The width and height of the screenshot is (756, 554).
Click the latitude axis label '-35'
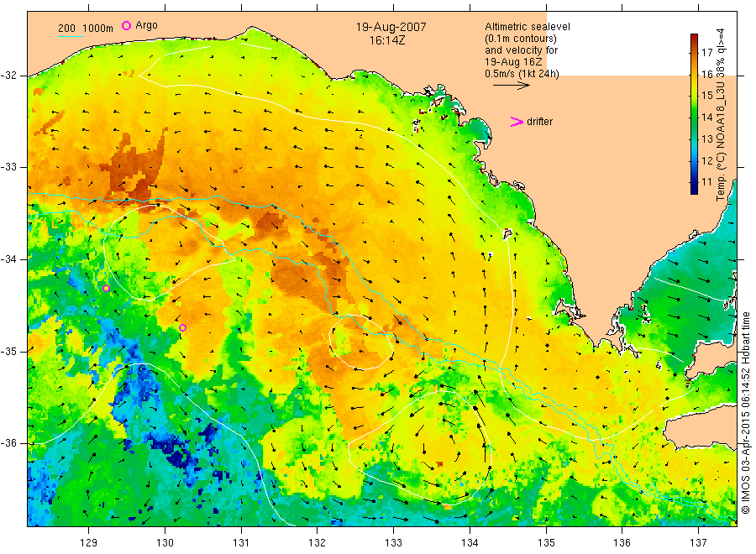[8, 351]
